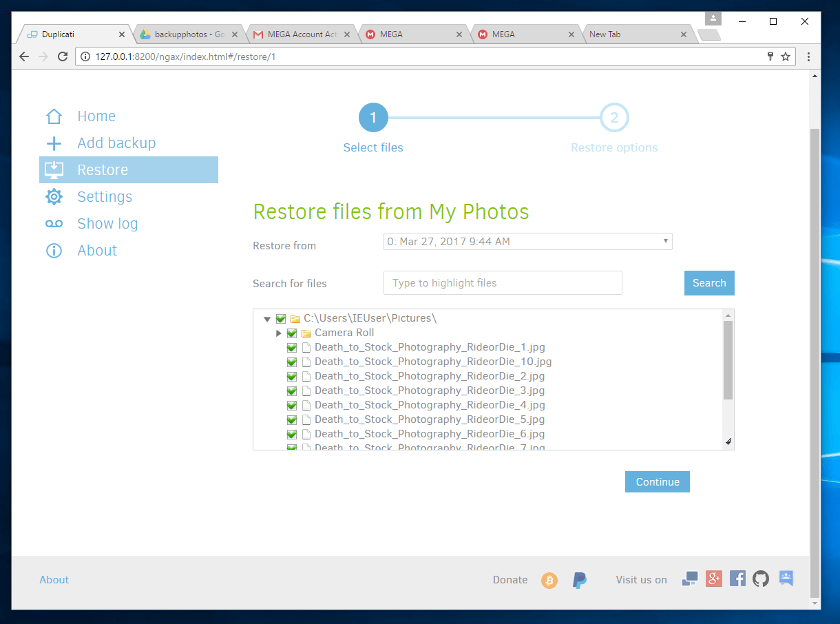Uncheck the Camera Roll folder checkbox

click(x=292, y=333)
